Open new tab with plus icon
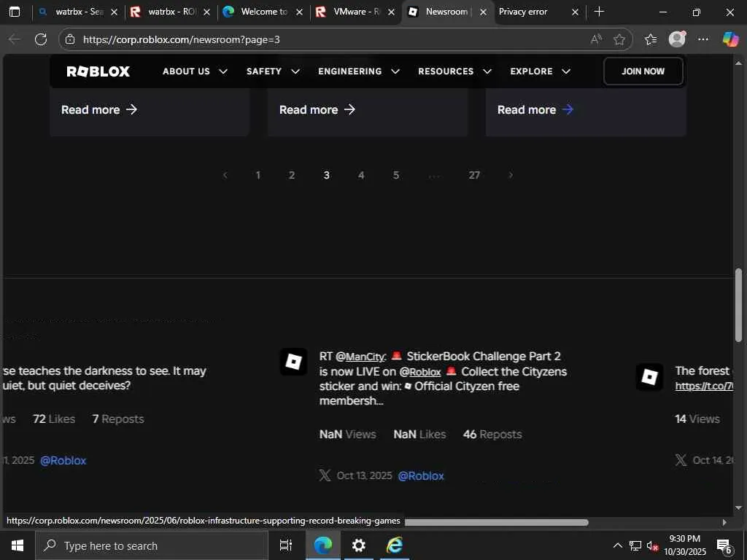Screen dimensions: 747x560 [600, 12]
